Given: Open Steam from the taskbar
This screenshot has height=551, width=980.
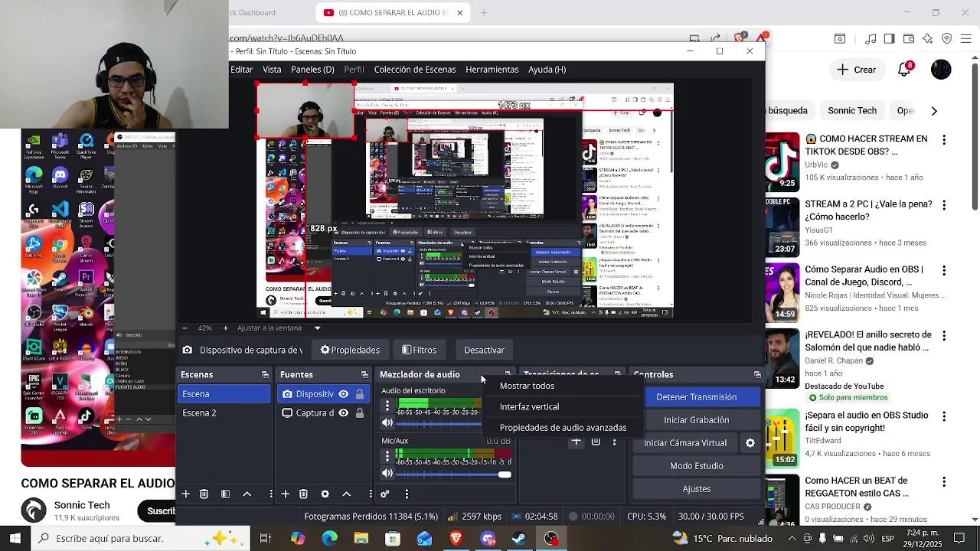Looking at the screenshot, I should tap(519, 539).
